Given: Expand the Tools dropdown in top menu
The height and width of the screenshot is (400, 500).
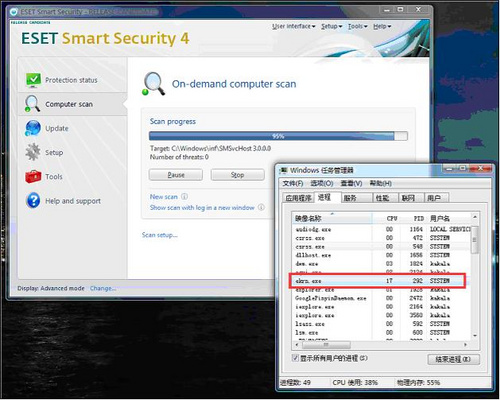Looking at the screenshot, I should 358,26.
